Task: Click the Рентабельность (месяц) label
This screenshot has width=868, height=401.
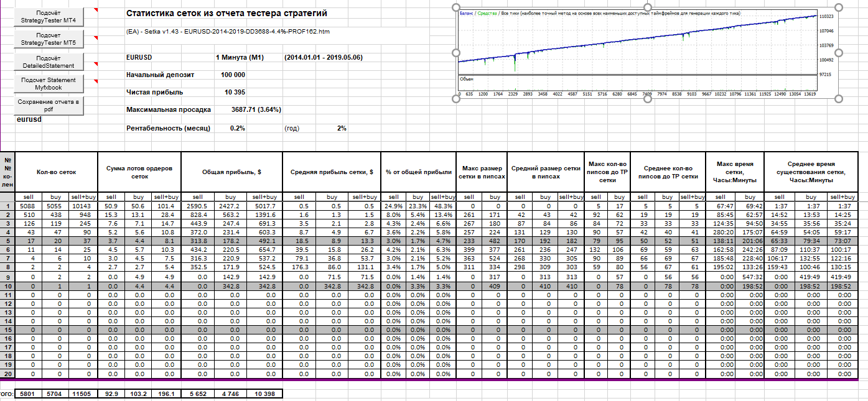Action: pyautogui.click(x=168, y=128)
